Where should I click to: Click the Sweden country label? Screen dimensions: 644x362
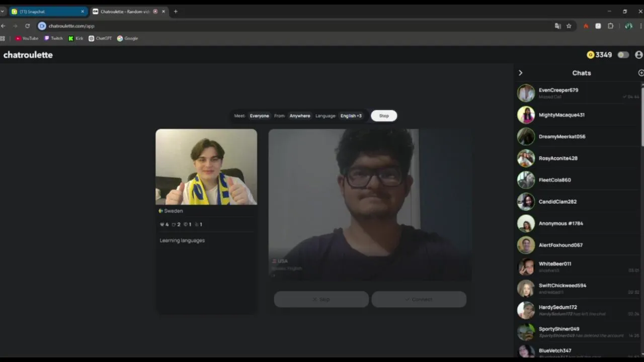[171, 211]
